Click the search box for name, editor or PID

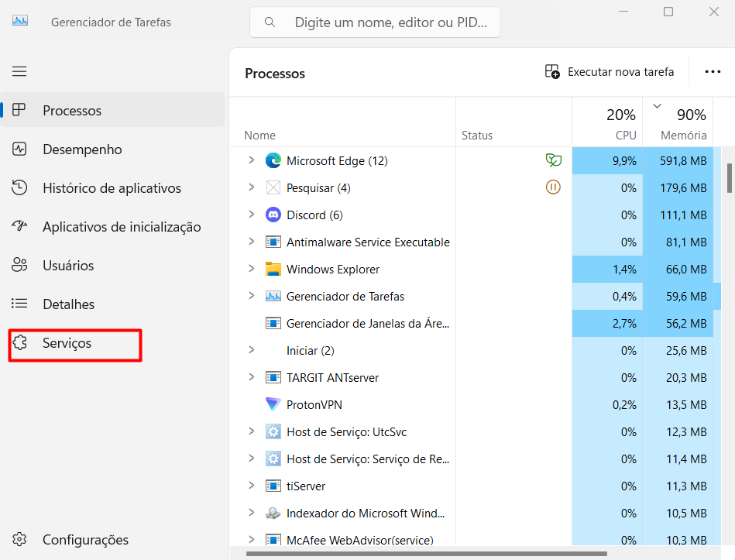(x=375, y=22)
